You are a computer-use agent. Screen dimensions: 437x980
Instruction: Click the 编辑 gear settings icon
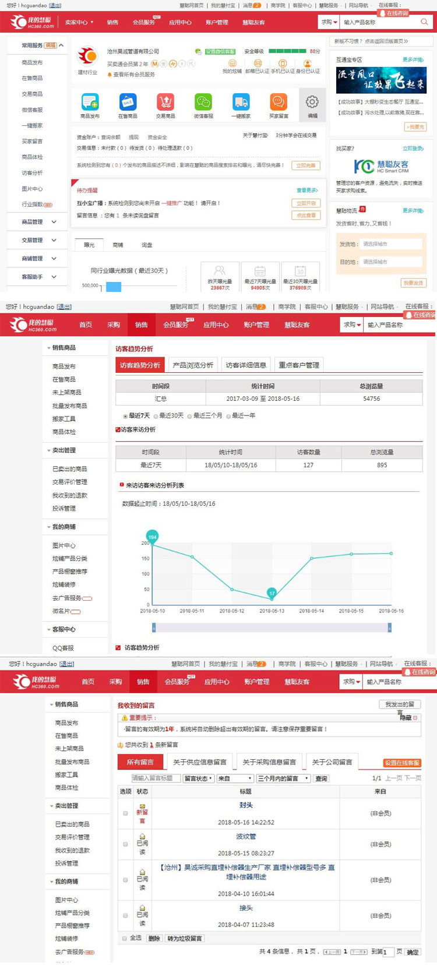click(x=312, y=102)
